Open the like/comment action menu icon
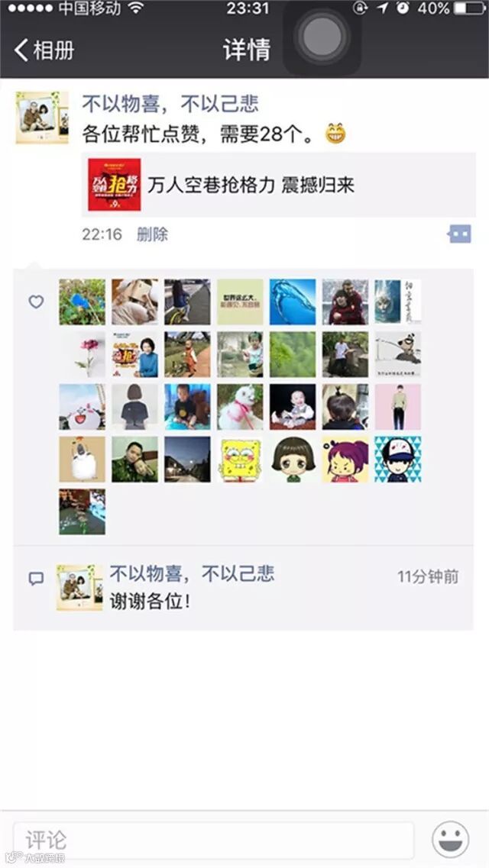The image size is (489, 868). coord(460,234)
